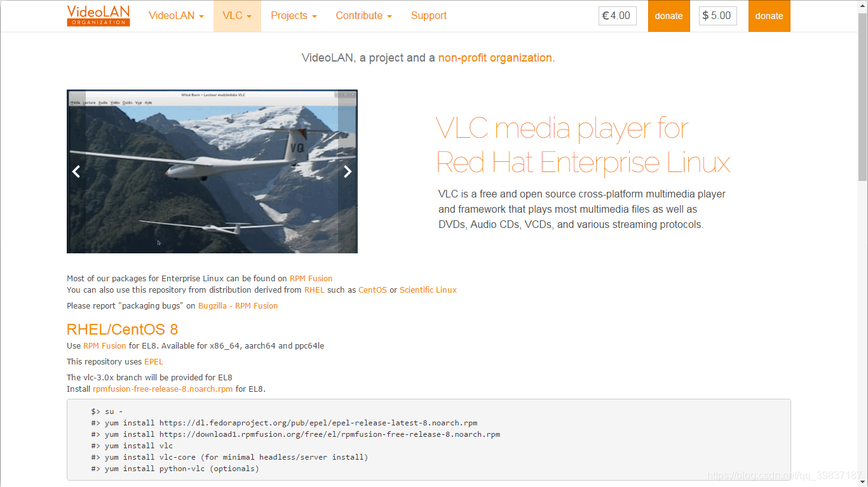Open the EPEL link
868x487 pixels.
(153, 362)
